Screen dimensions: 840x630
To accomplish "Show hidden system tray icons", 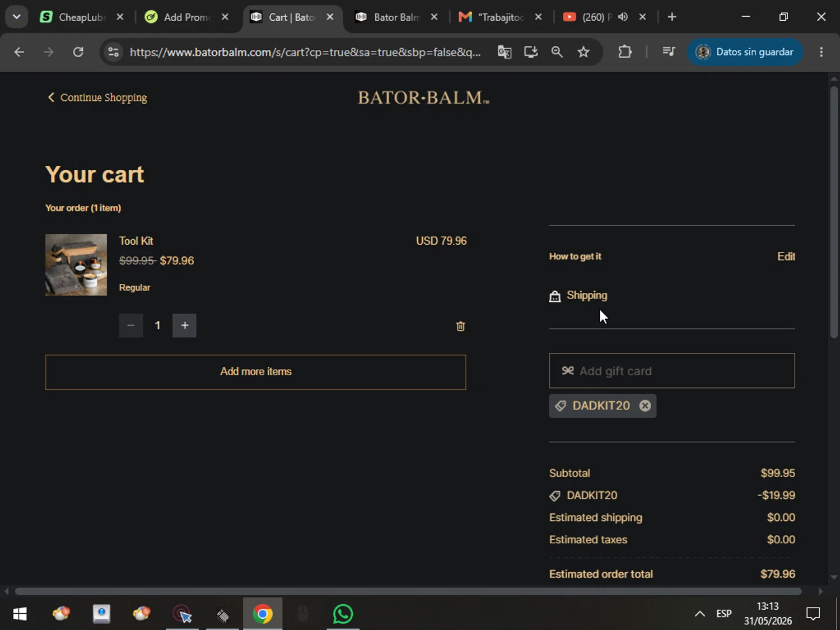I will (x=699, y=614).
